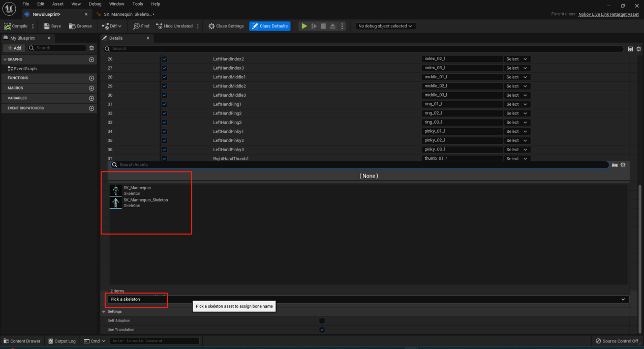The image size is (644, 349).
Task: Open Class Settings via the gear icon
Action: tap(211, 26)
